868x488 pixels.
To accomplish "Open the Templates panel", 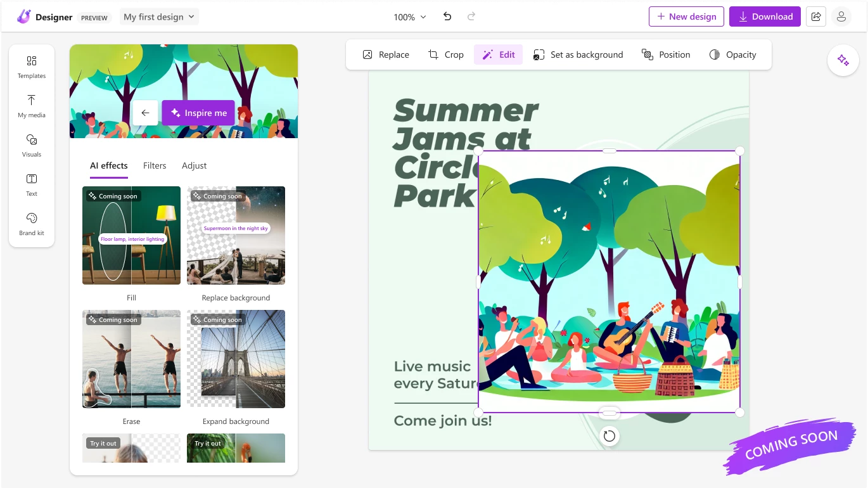I will pos(31,67).
